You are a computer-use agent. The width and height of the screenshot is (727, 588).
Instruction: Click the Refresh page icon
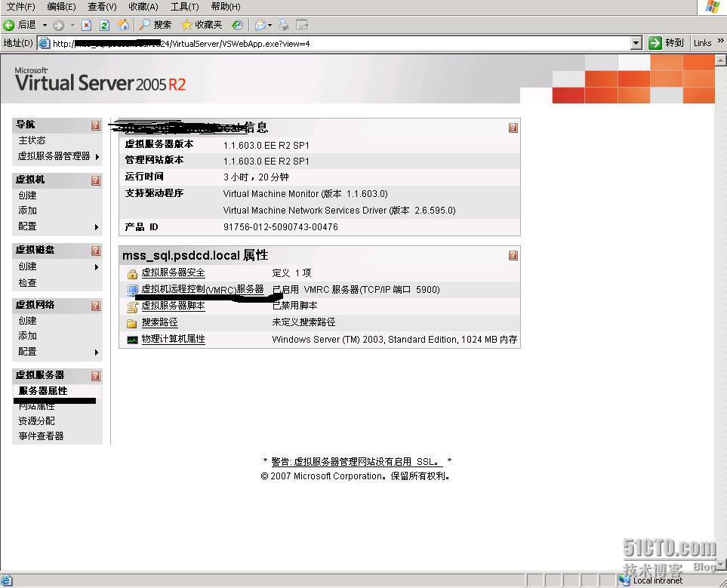pos(104,25)
